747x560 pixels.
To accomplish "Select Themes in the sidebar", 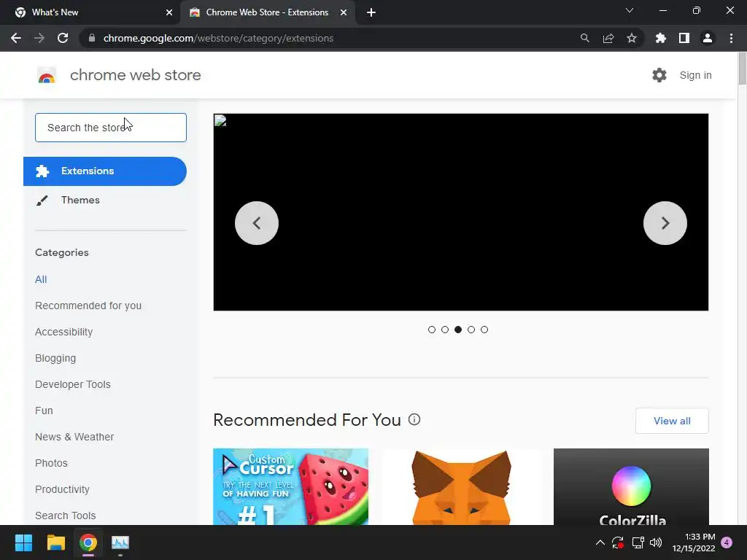I will (80, 200).
